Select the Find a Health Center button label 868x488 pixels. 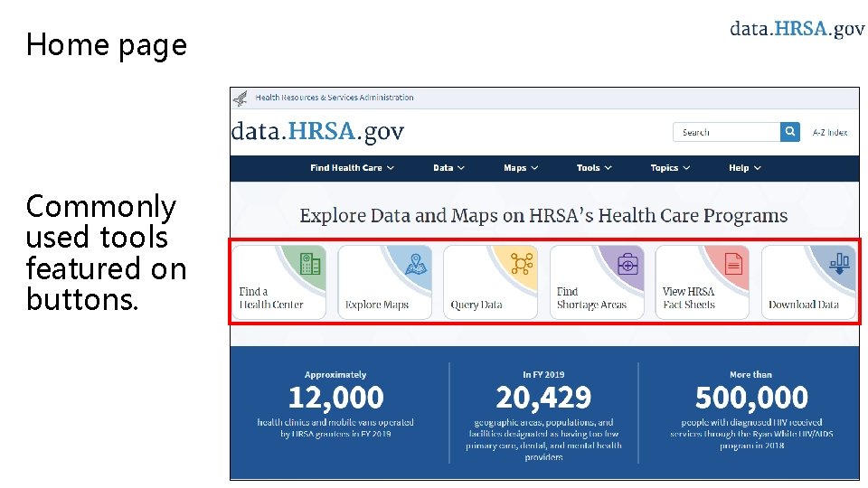270,297
